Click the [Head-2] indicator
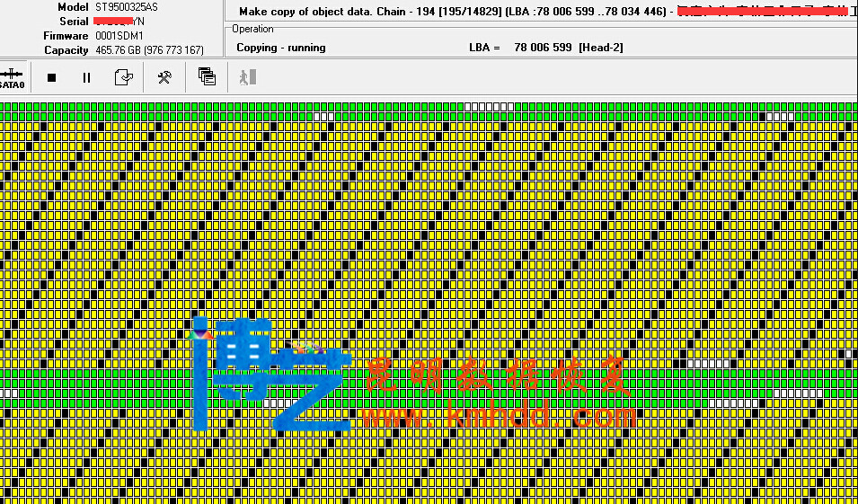 point(601,48)
